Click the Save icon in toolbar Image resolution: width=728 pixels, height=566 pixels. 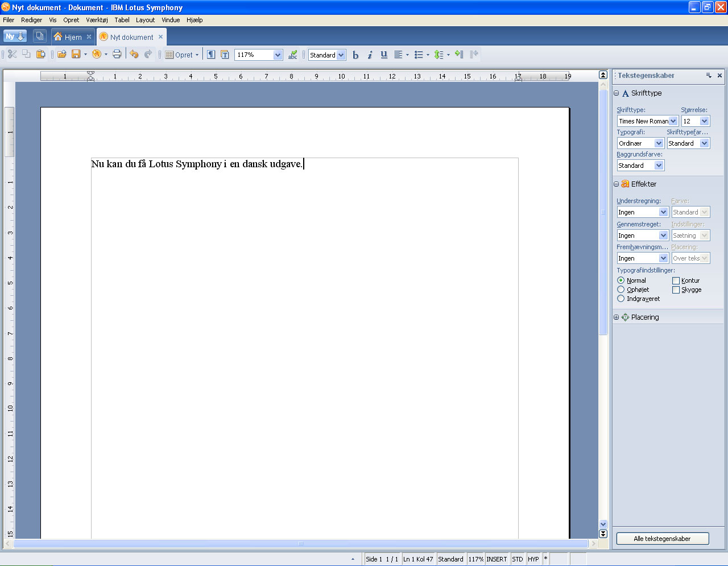click(x=76, y=55)
